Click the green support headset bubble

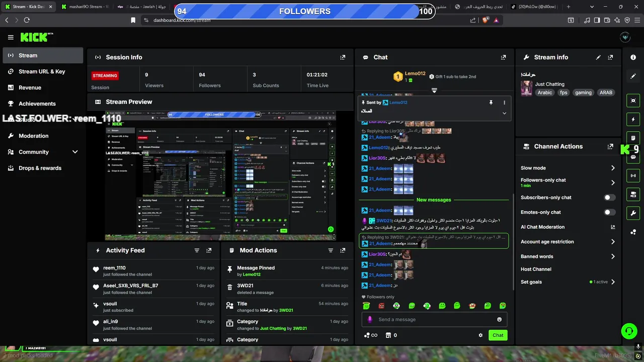pos(629,331)
